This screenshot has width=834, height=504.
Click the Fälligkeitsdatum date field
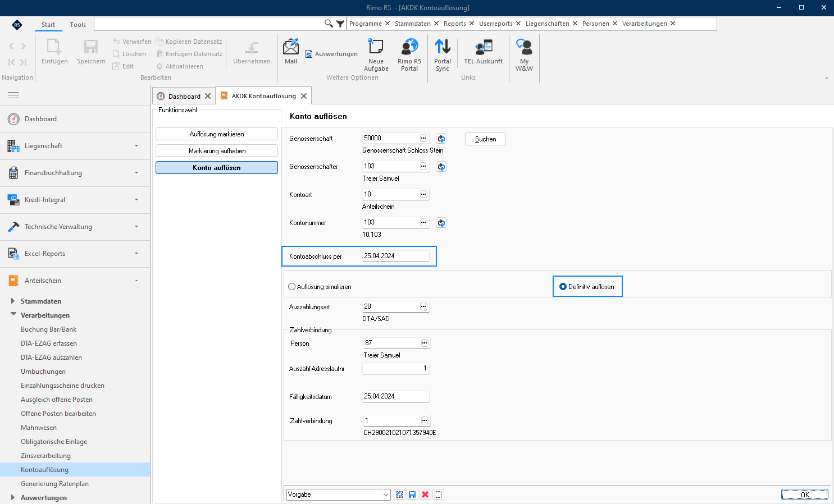(x=396, y=396)
